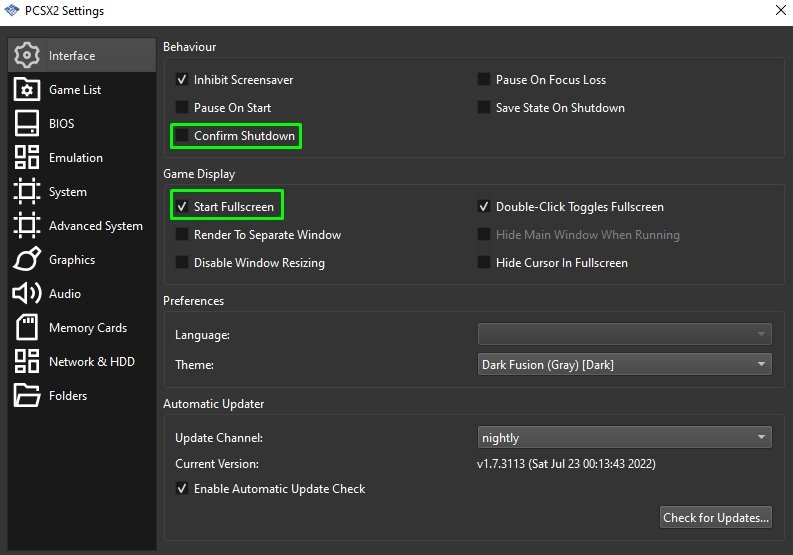The image size is (793, 555).
Task: Click the BIOS chip icon
Action: pyautogui.click(x=27, y=123)
